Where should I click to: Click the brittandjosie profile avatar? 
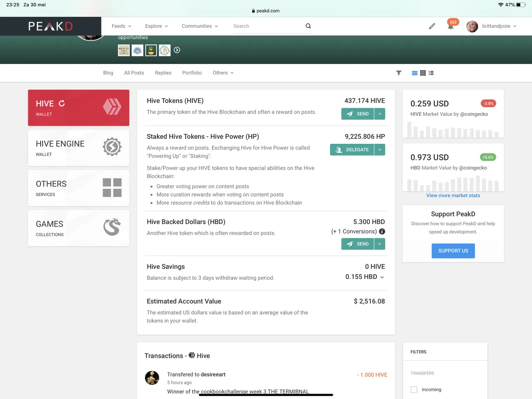point(472,26)
